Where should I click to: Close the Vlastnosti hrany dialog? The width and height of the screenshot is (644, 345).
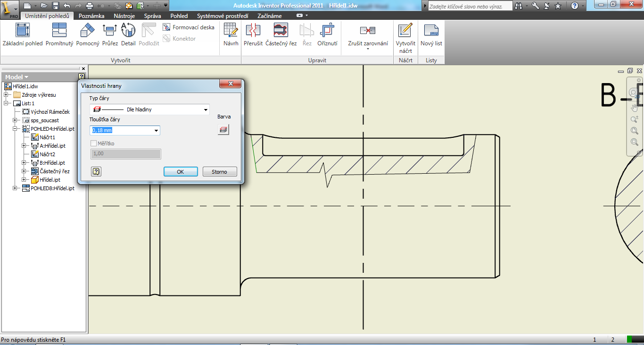pyautogui.click(x=231, y=84)
